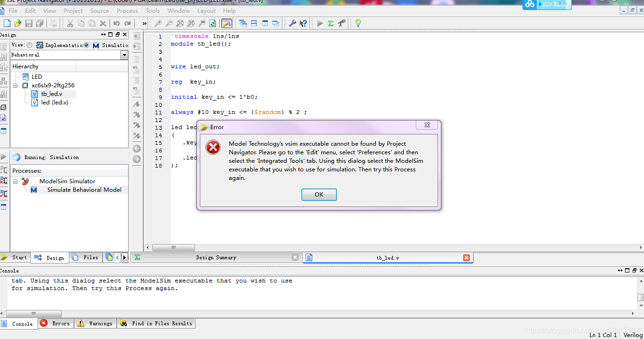
Task: Click the Undo arrow icon
Action: pos(117,23)
